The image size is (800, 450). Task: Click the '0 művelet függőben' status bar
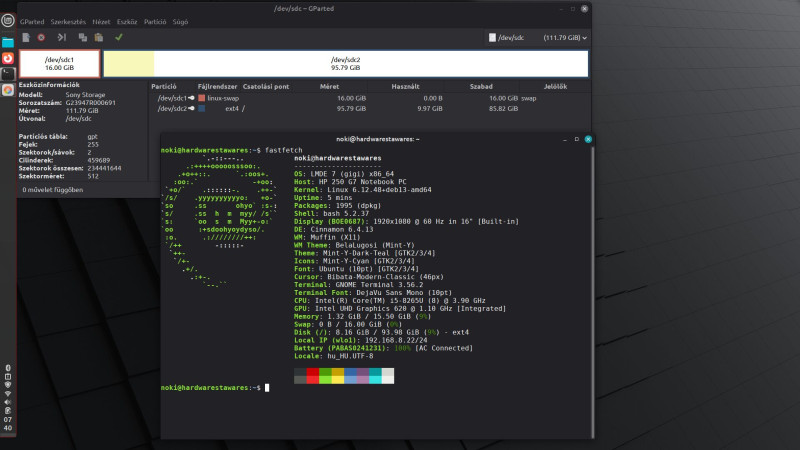53,190
